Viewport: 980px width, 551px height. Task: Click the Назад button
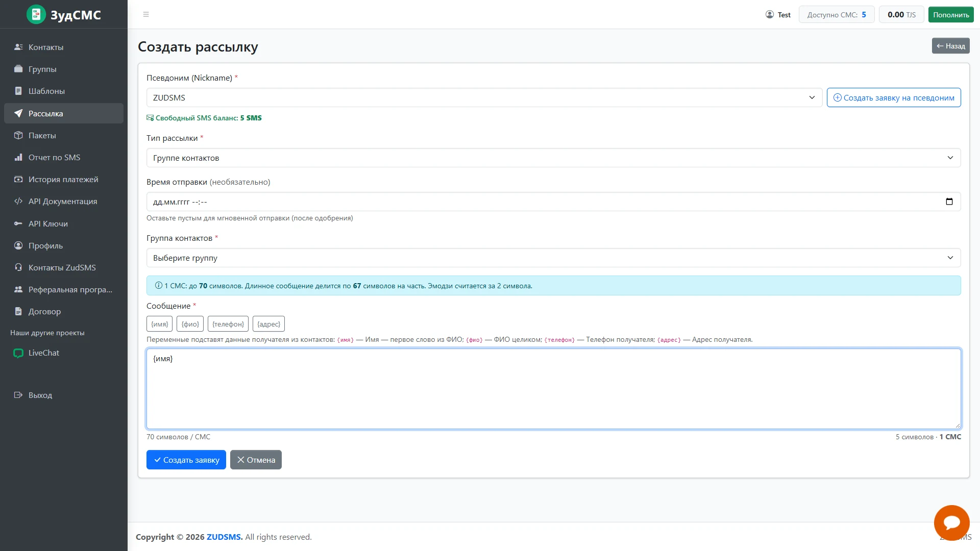click(x=951, y=46)
